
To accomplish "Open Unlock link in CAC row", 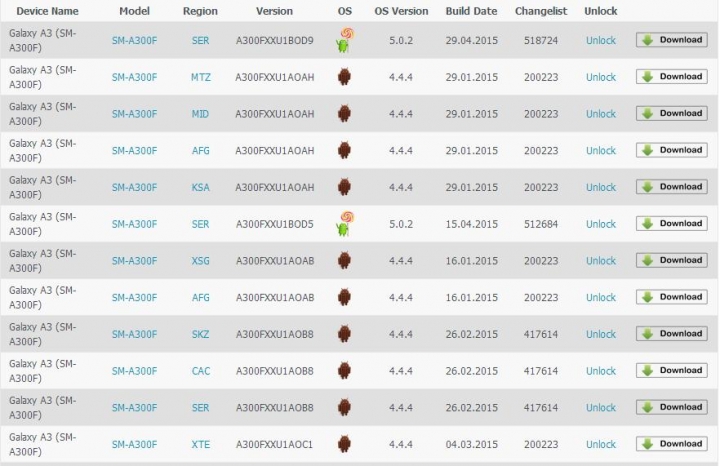I will pyautogui.click(x=601, y=371).
